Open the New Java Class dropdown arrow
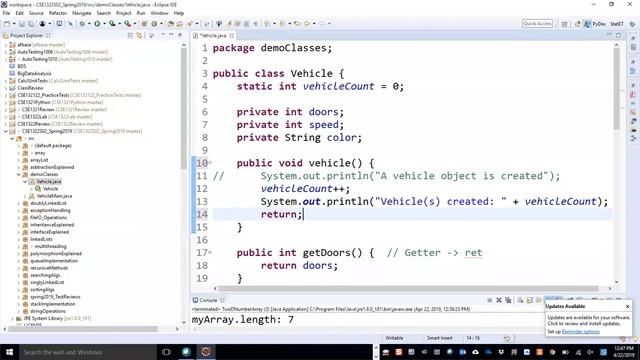The height and width of the screenshot is (360, 640). (x=161, y=24)
